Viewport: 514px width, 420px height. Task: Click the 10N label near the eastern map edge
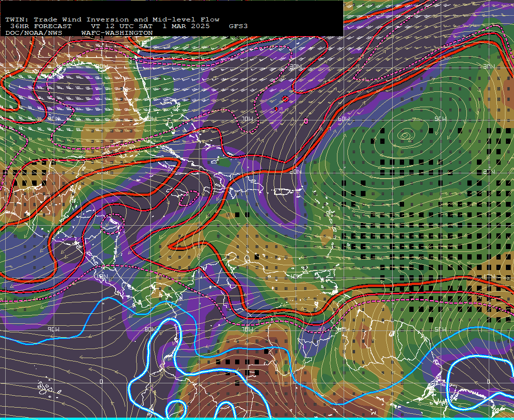coord(489,277)
